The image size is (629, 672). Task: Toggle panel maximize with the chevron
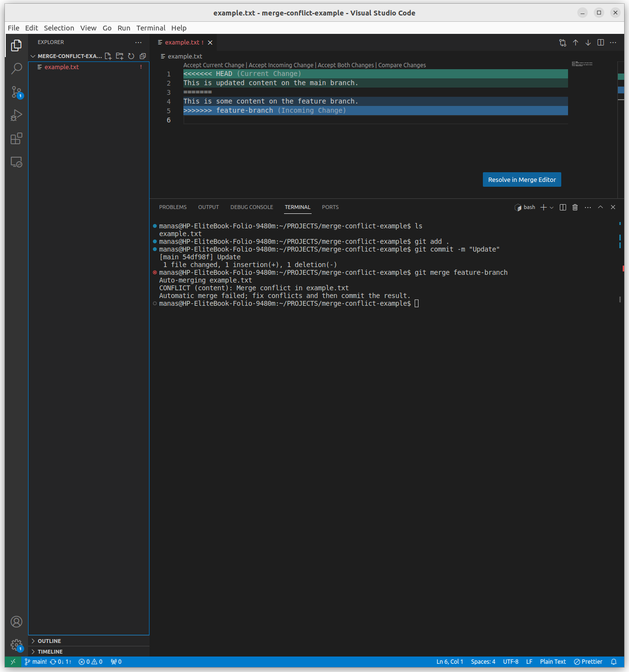point(600,207)
